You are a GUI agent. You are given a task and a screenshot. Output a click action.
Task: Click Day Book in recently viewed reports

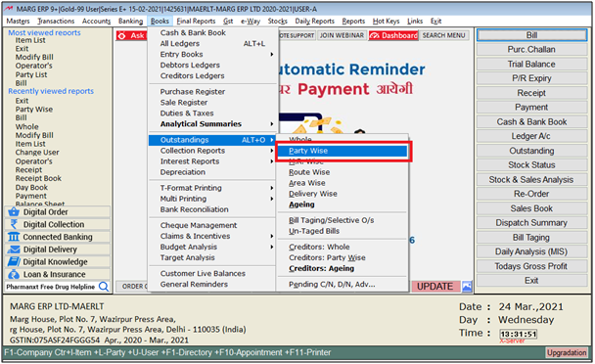click(x=31, y=188)
